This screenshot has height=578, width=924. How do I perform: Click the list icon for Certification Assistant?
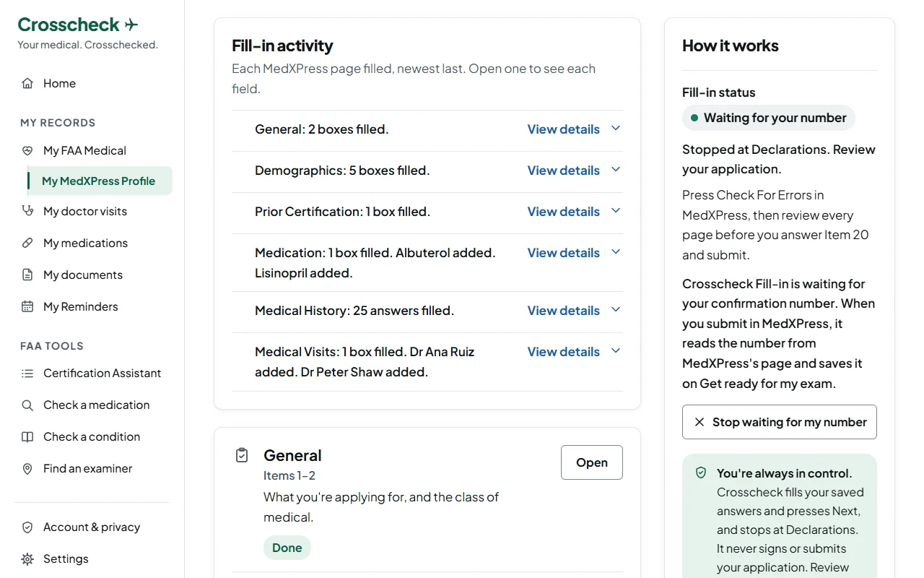coord(27,373)
